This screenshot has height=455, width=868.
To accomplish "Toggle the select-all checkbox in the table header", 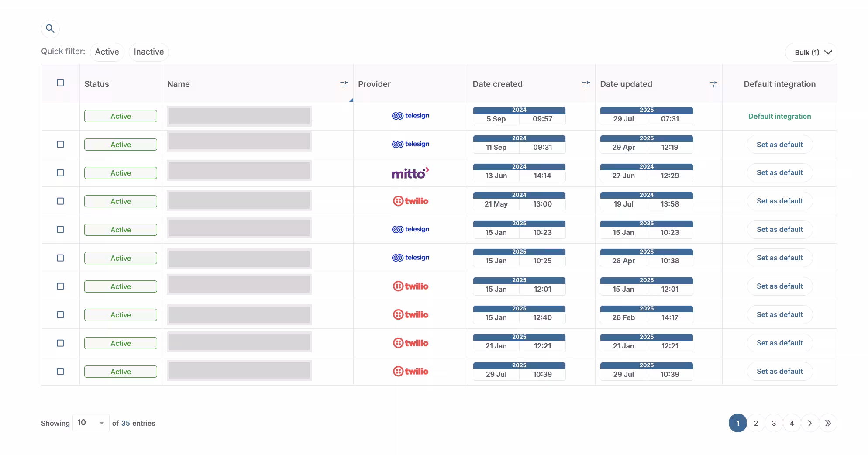I will (x=60, y=83).
